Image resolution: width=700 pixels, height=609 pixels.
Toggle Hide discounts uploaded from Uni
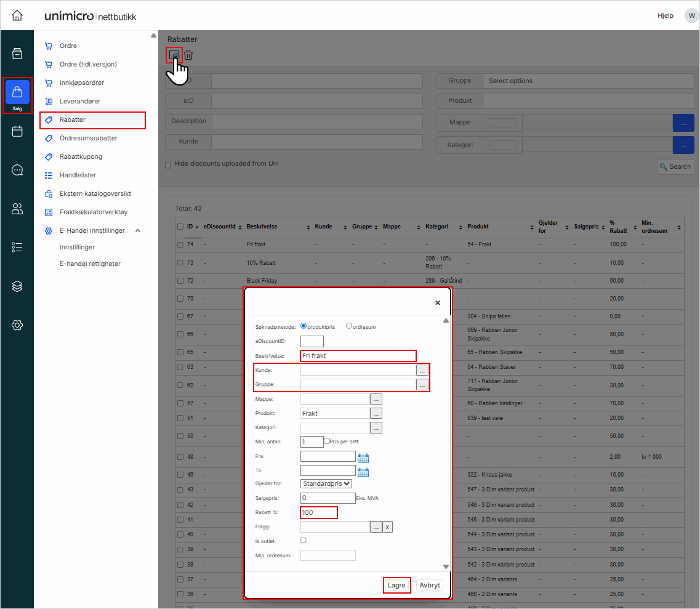point(168,165)
